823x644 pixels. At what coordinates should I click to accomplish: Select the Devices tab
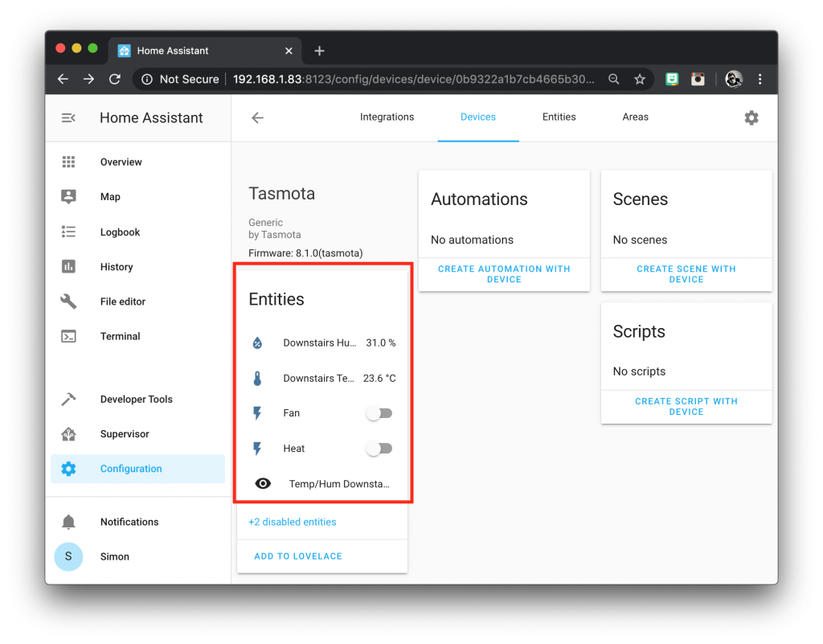click(478, 117)
